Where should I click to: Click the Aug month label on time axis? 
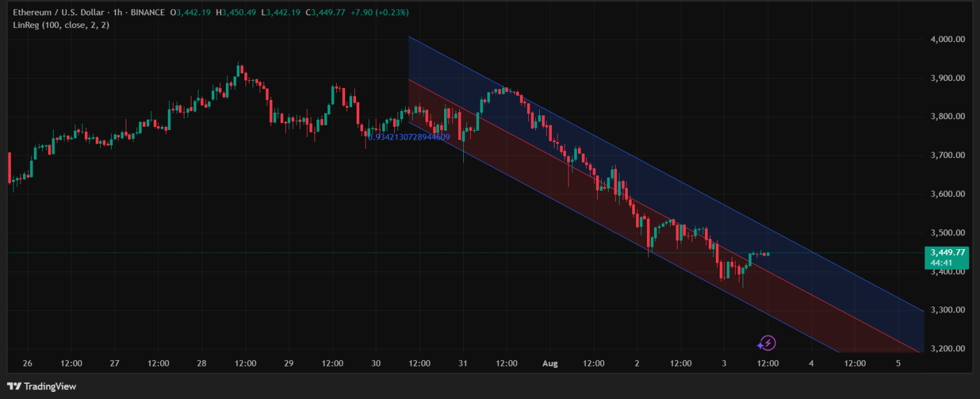tap(550, 364)
